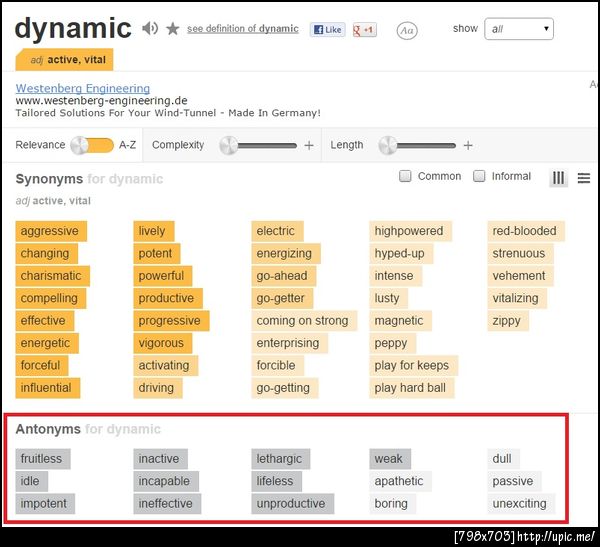Click the synonym 'strenuous'
Image resolution: width=600 pixels, height=547 pixels.
tap(520, 253)
